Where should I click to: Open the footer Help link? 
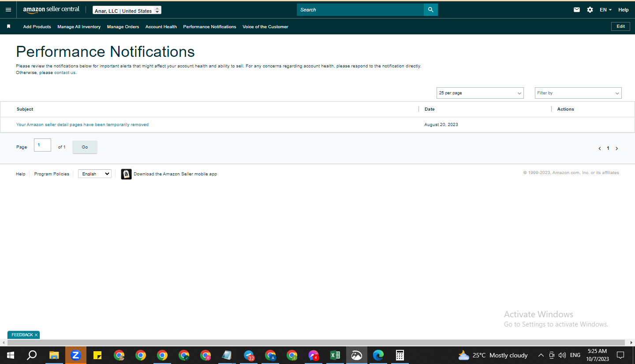pyautogui.click(x=21, y=174)
